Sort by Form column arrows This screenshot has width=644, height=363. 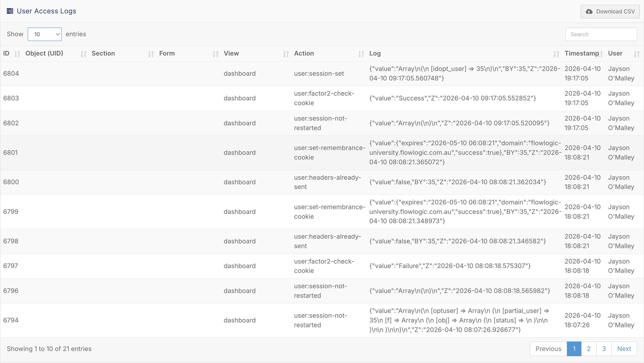(215, 54)
